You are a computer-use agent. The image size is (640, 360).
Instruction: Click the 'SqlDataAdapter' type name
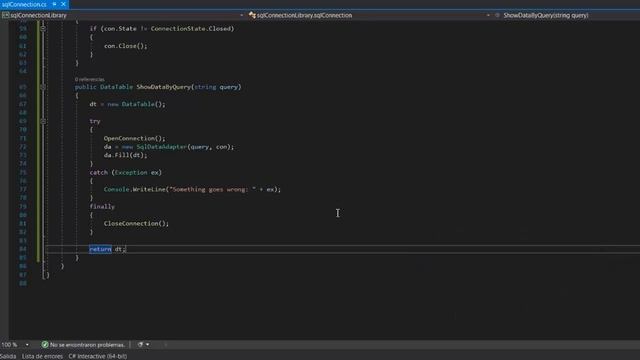click(162, 147)
